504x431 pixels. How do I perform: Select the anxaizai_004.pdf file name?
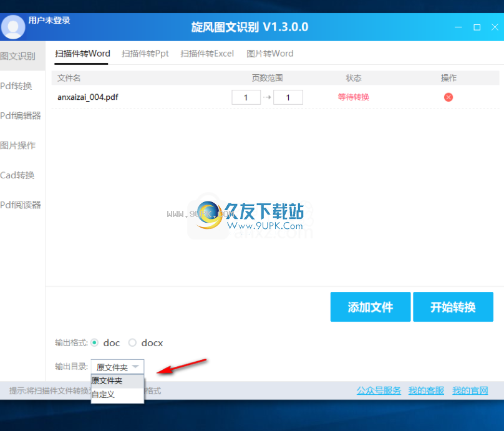88,97
